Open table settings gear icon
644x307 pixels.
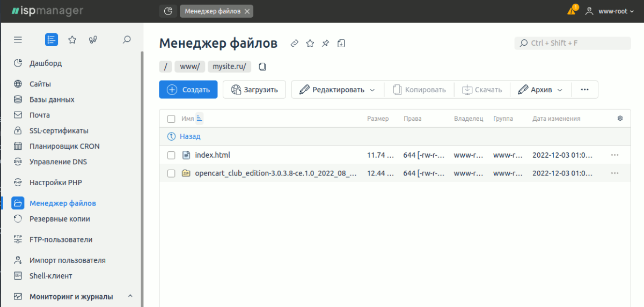click(620, 119)
